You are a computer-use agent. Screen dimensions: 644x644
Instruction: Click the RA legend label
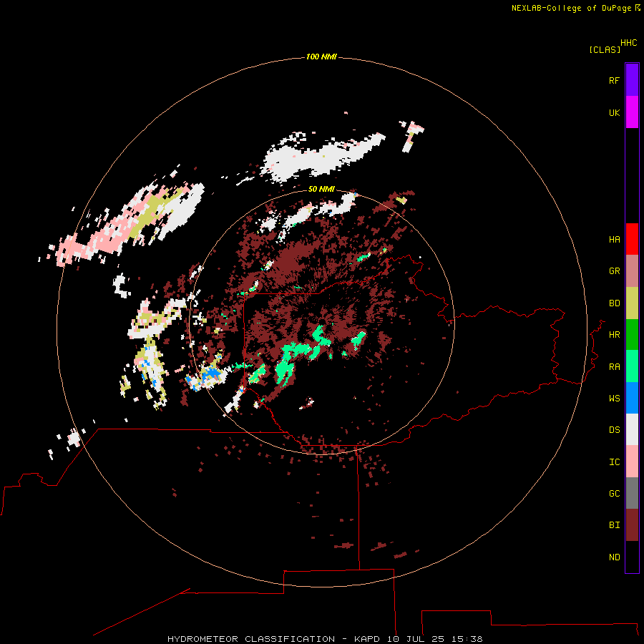click(614, 367)
